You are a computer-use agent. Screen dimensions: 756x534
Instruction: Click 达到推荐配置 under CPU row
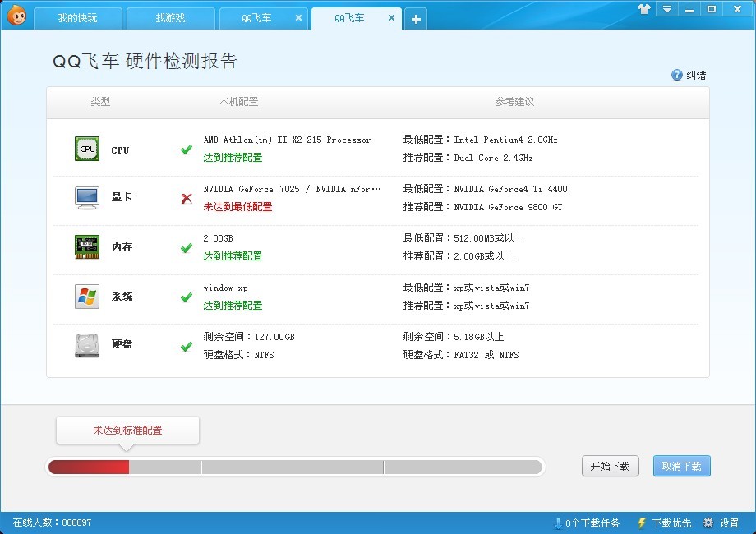click(233, 158)
